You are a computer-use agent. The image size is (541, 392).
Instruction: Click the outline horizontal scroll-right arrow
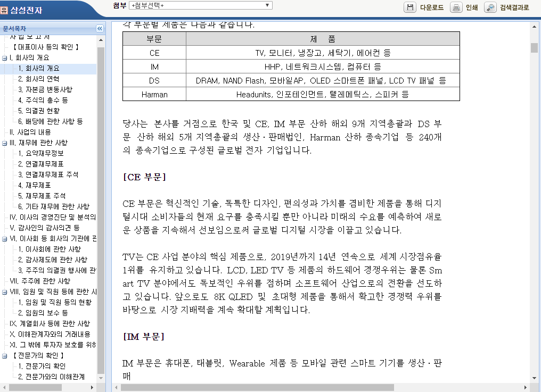point(92,388)
